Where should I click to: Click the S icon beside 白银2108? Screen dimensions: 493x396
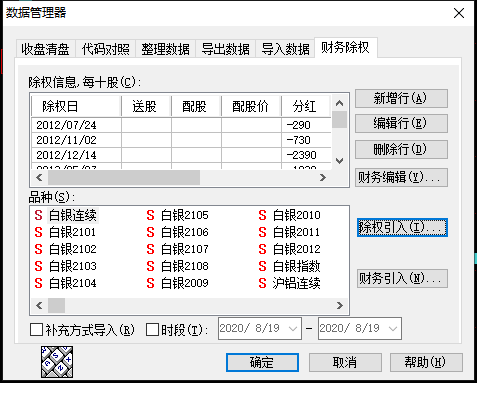150,266
